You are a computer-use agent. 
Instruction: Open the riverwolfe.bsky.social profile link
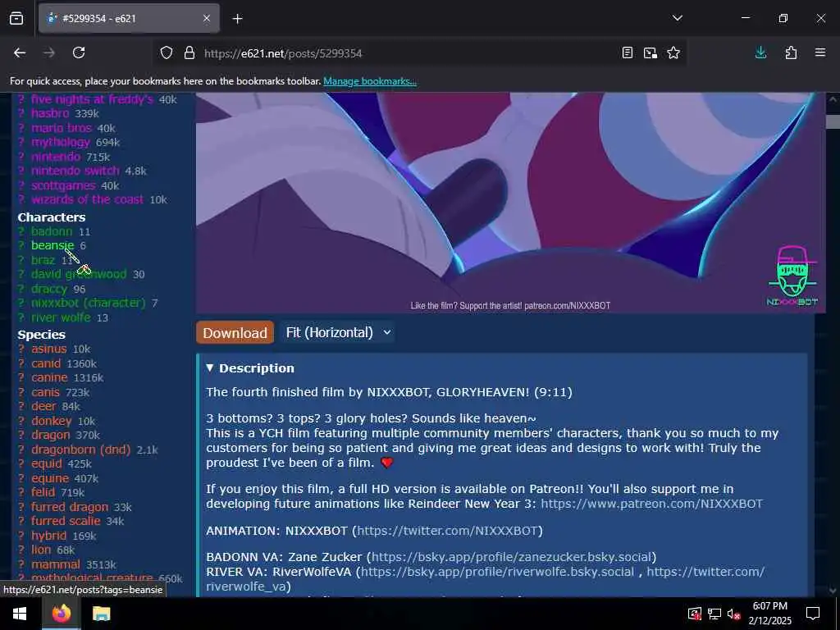pos(497,572)
